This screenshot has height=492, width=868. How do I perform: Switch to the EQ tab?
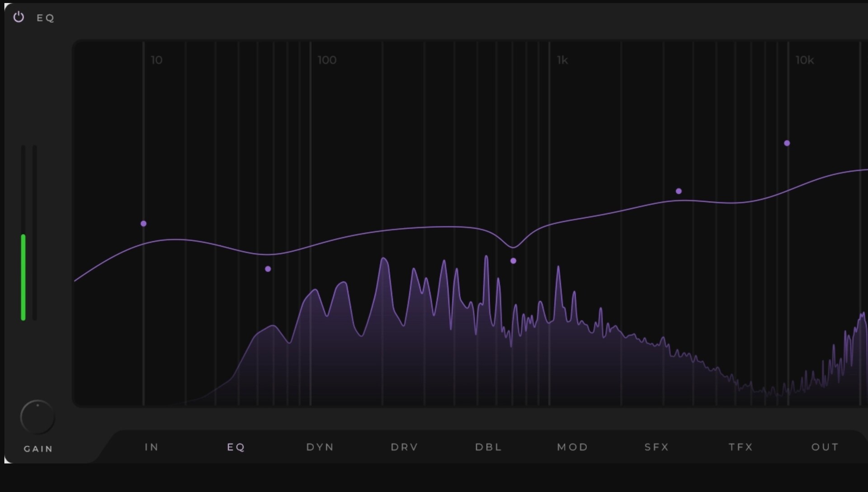[x=236, y=447]
